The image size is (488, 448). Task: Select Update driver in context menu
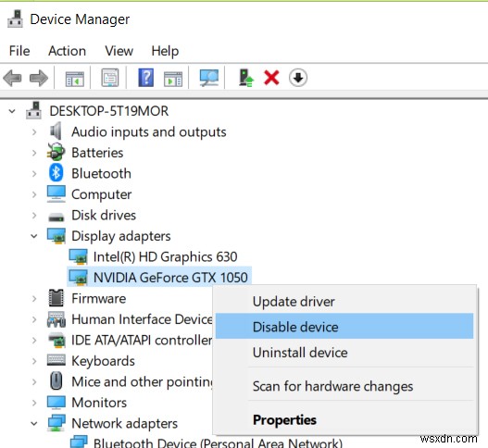click(x=344, y=302)
